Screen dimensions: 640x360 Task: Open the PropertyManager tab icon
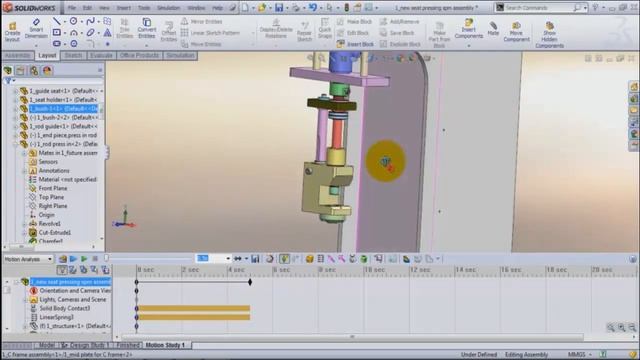pos(20,71)
